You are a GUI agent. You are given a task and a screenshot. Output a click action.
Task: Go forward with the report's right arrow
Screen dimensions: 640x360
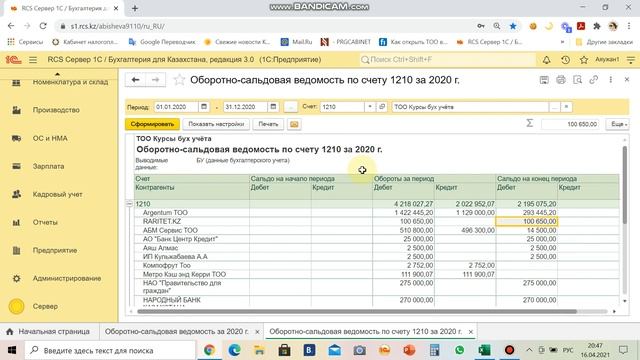[x=156, y=80]
